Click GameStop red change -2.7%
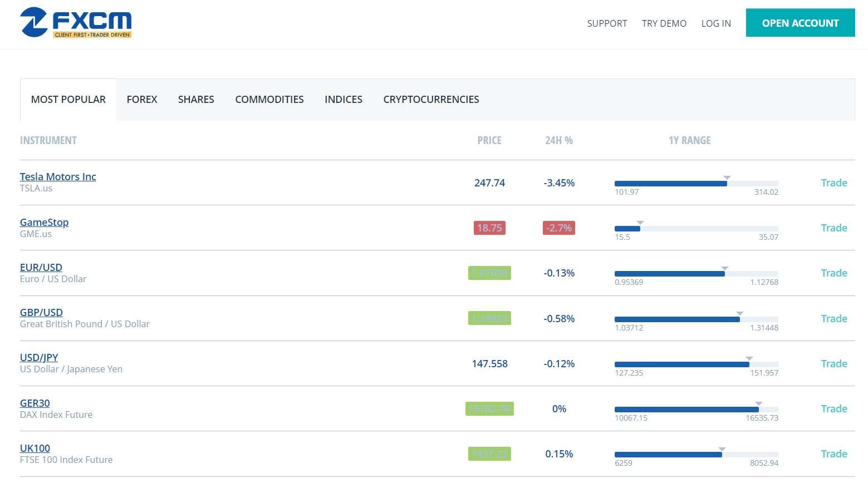Viewport: 868px width, 483px height. [x=559, y=228]
